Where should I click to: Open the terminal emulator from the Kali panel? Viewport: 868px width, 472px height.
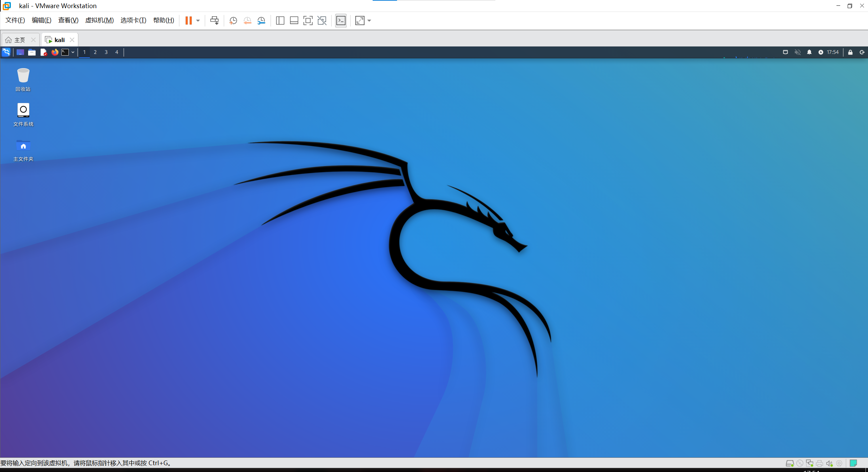65,52
